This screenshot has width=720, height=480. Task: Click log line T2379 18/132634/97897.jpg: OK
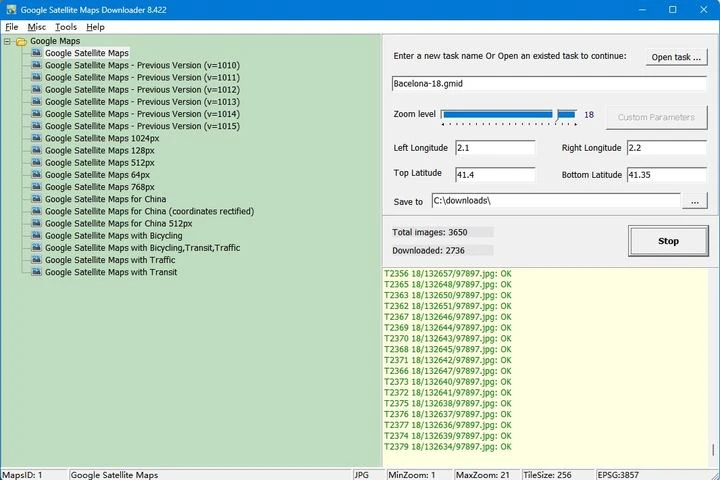[448, 446]
